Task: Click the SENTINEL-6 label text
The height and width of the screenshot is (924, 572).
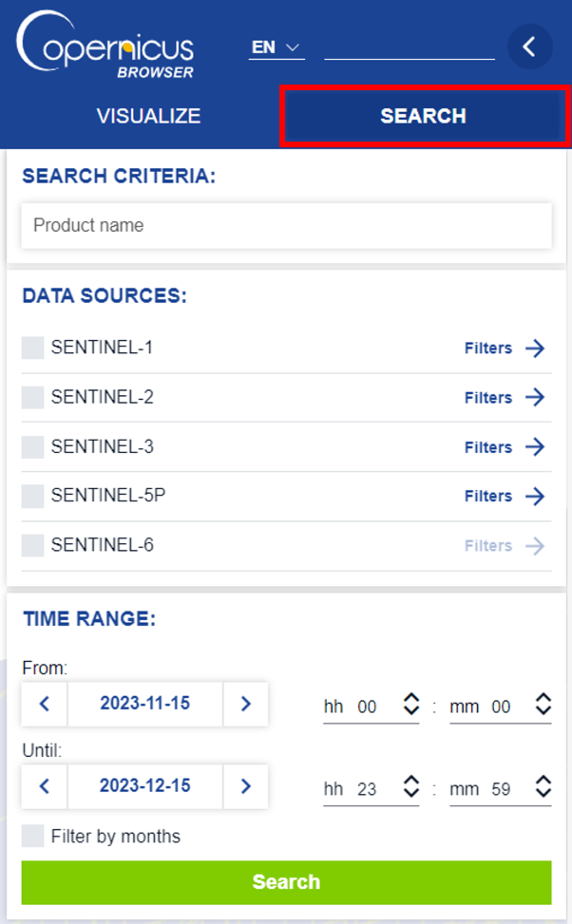Action: (102, 545)
